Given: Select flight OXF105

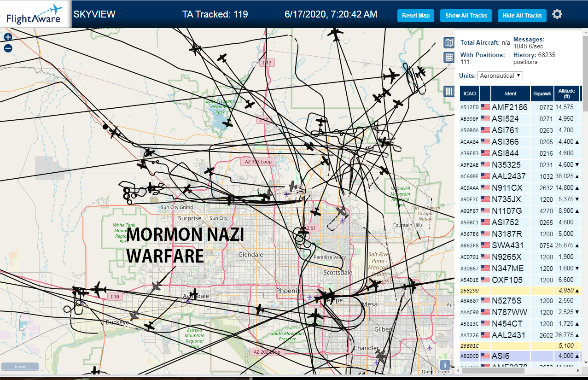Looking at the screenshot, I should (520, 280).
